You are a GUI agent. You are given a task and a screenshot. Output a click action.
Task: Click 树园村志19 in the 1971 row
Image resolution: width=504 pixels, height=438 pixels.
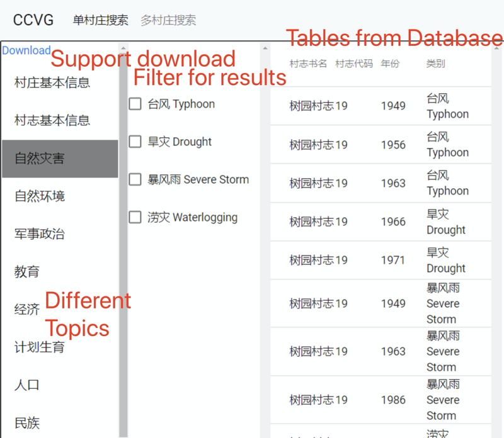click(x=319, y=260)
